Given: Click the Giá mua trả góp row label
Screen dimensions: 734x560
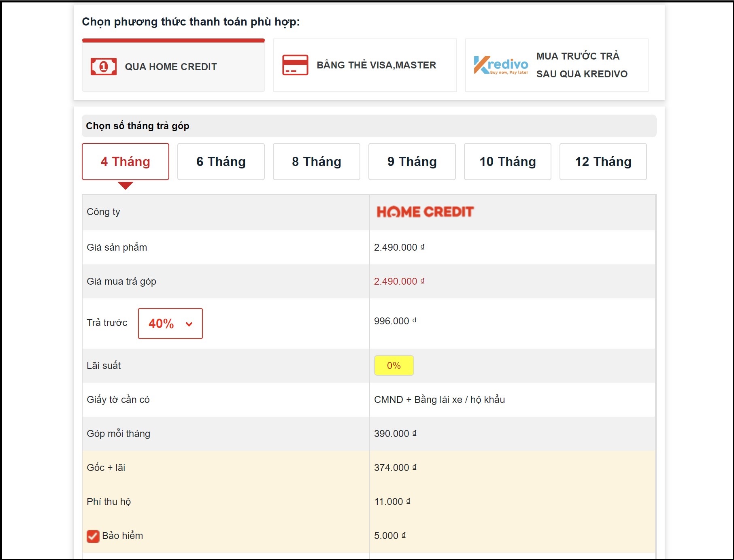Looking at the screenshot, I should tap(121, 281).
